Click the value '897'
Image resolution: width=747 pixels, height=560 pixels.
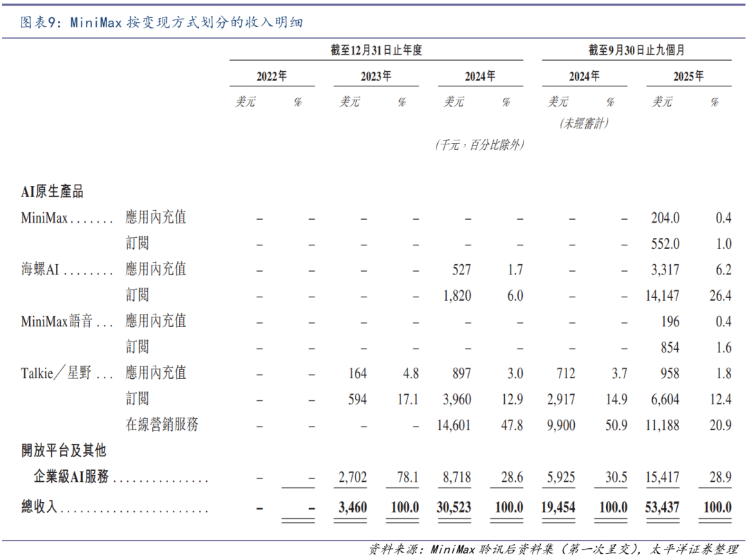[x=461, y=373]
